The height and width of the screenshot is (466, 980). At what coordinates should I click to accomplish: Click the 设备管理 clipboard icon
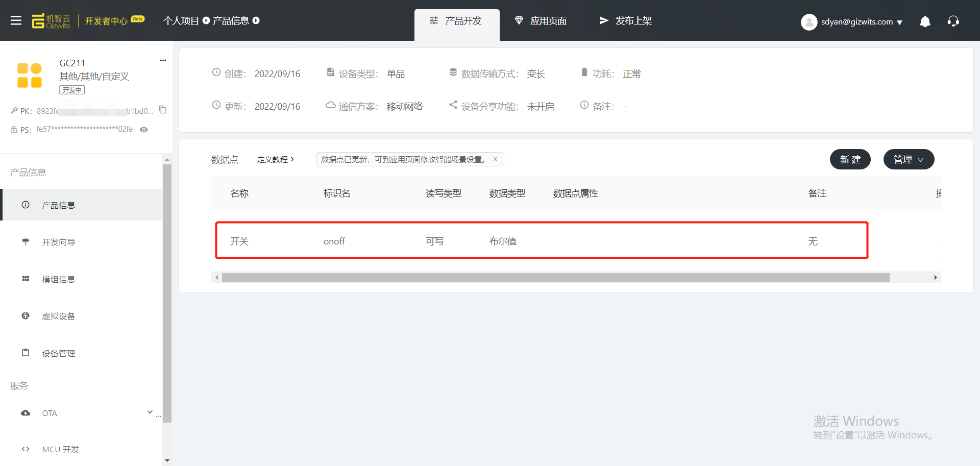[x=26, y=352]
